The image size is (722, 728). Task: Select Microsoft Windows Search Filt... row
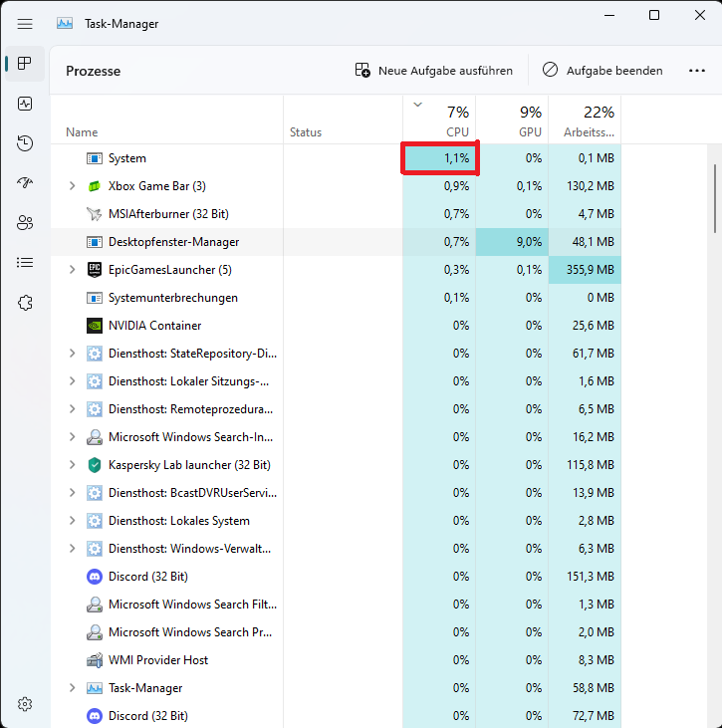coord(336,605)
